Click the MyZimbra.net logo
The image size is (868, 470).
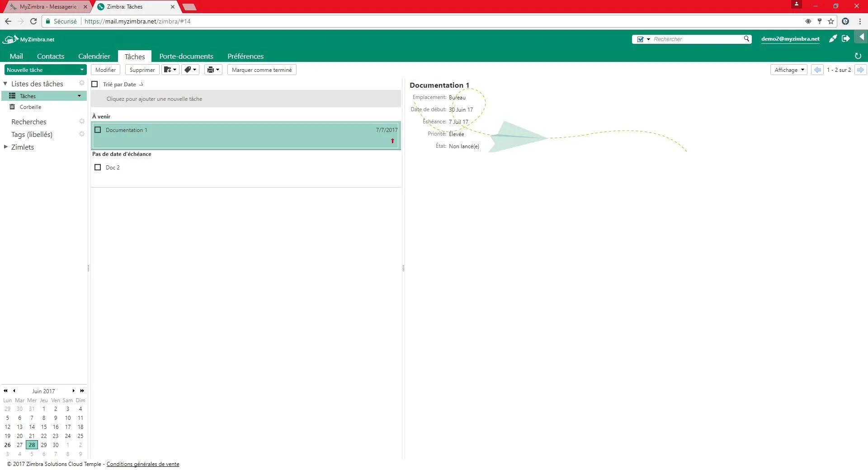click(x=28, y=39)
